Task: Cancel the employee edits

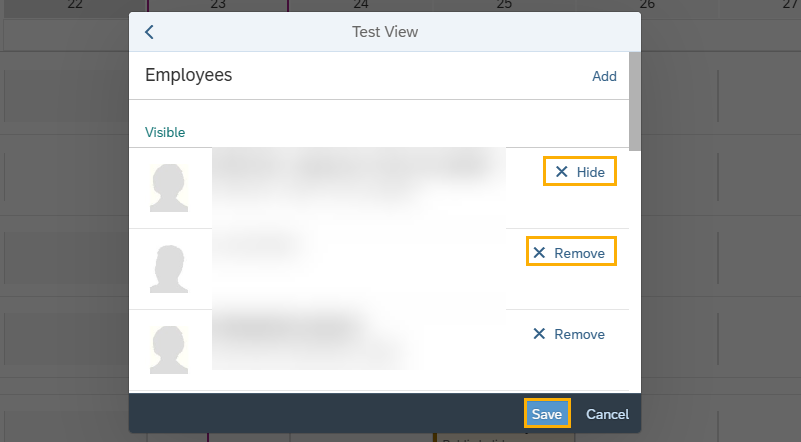Action: pyautogui.click(x=607, y=414)
